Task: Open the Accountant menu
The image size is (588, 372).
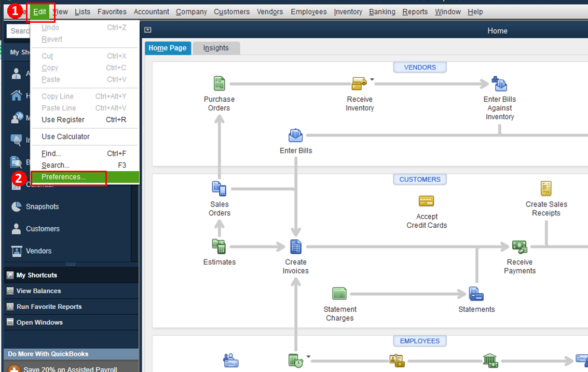Action: point(152,11)
